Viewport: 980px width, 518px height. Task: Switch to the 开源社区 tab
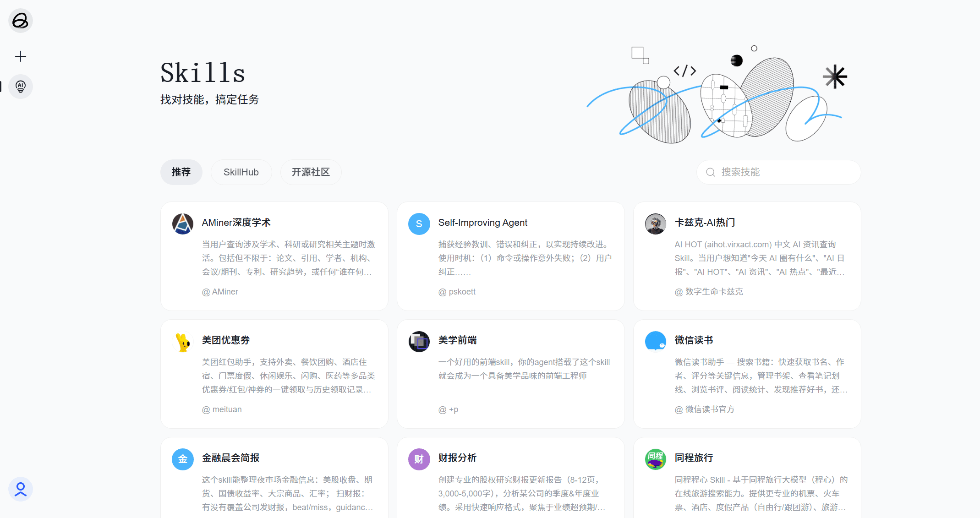click(311, 172)
